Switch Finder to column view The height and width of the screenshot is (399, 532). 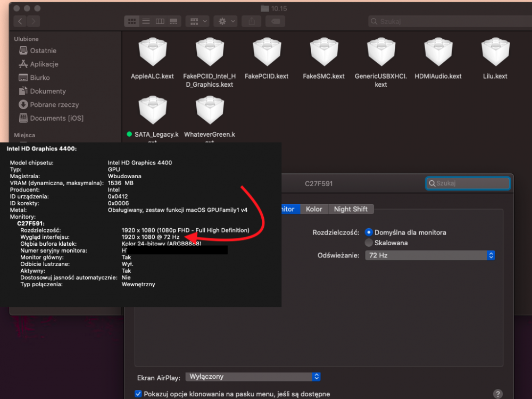(160, 21)
